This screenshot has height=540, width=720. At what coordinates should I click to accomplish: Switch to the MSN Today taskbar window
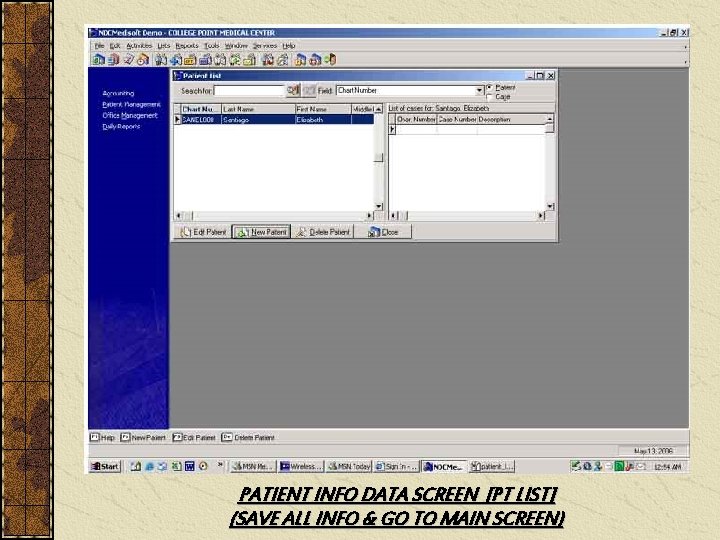pos(349,467)
